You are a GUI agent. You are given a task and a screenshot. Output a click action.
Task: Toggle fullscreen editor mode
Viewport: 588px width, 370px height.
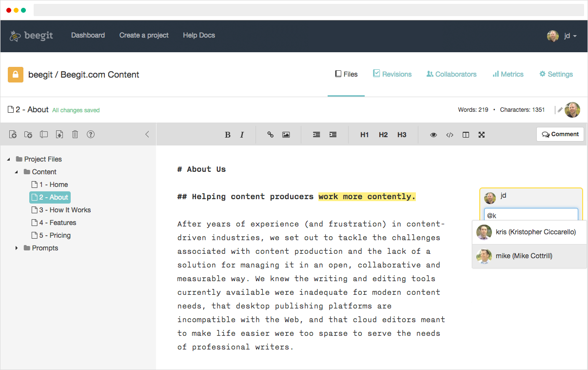(x=482, y=135)
